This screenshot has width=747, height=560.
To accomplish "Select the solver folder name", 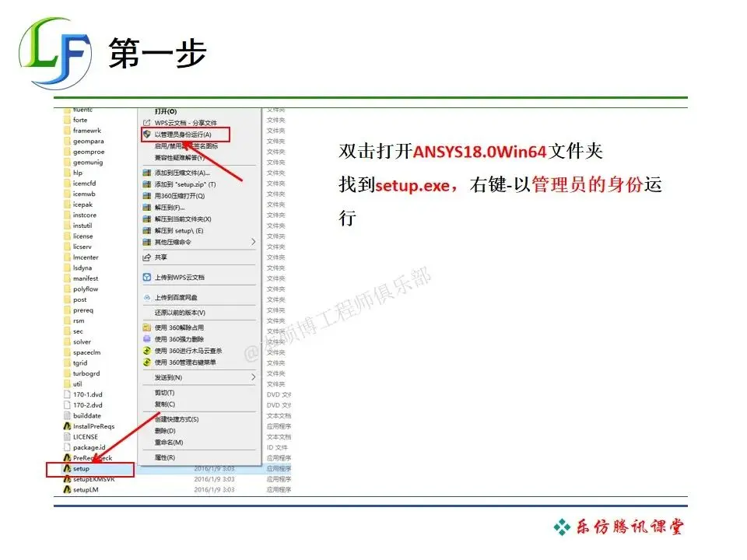I will click(x=82, y=342).
